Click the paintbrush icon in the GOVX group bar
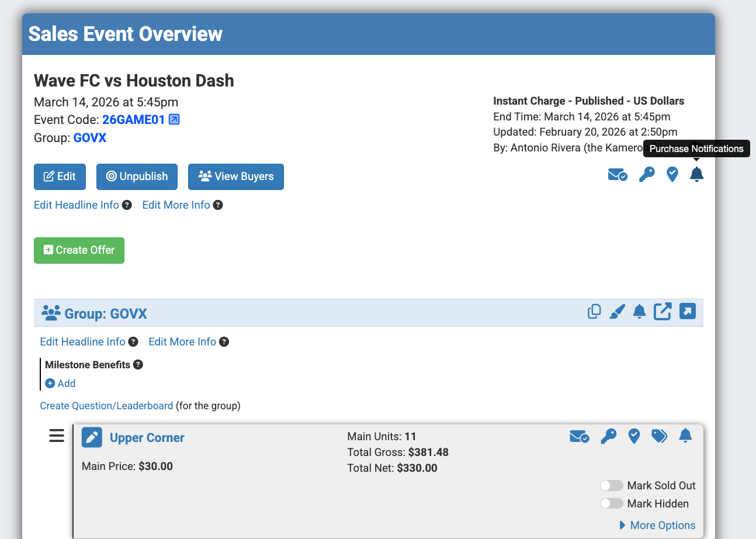Viewport: 756px width, 539px height. coord(617,312)
